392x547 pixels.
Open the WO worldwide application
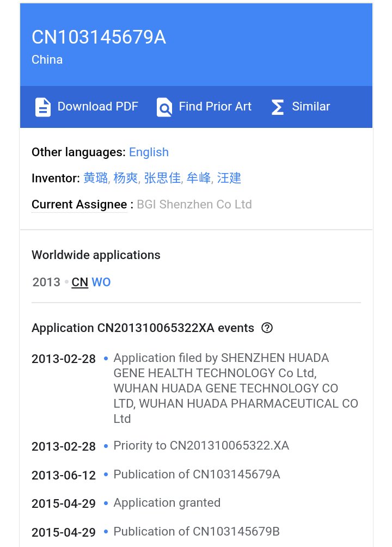[101, 282]
